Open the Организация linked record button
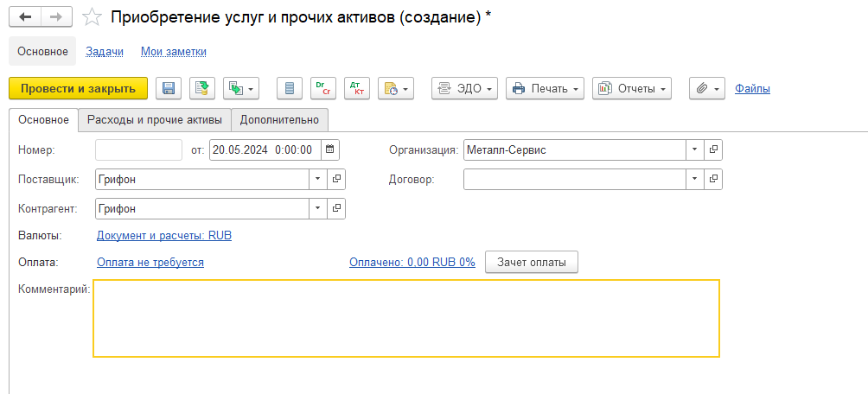Image resolution: width=868 pixels, height=394 pixels. (x=713, y=149)
